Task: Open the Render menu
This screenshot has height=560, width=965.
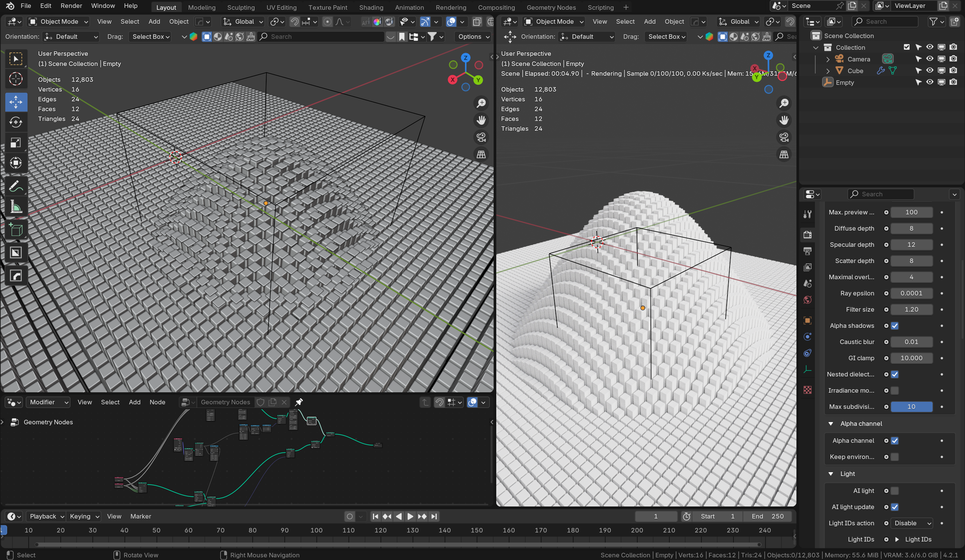Action: 71,6
